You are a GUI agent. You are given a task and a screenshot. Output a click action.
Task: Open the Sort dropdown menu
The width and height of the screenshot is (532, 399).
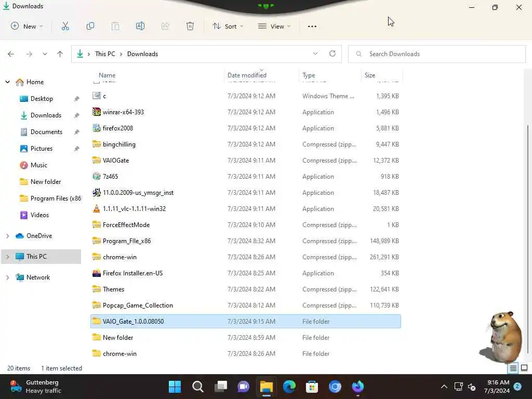tap(228, 26)
